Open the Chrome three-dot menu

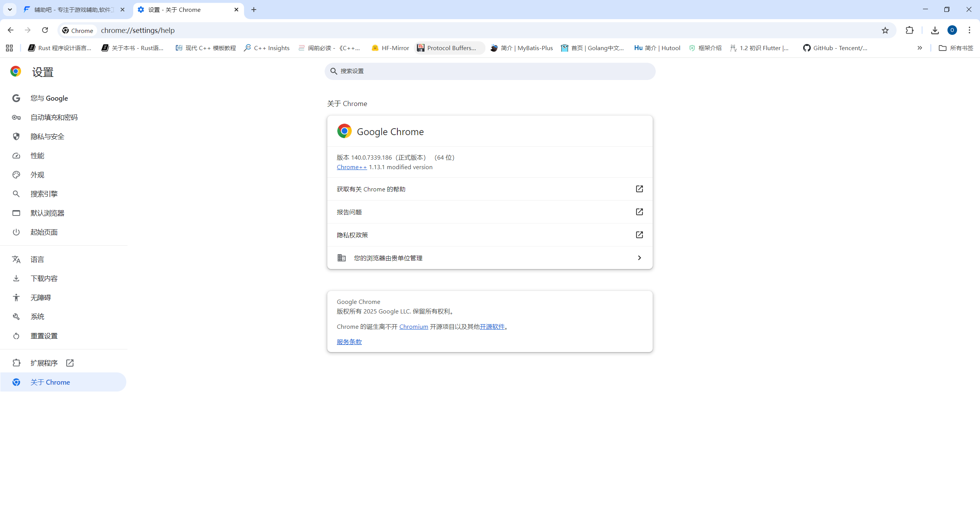969,30
